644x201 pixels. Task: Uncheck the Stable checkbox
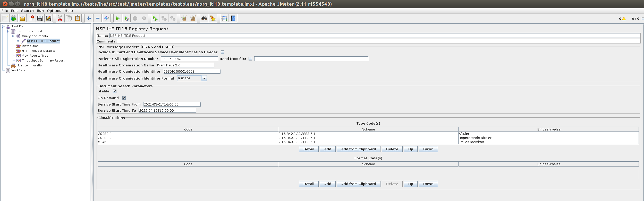point(115,91)
